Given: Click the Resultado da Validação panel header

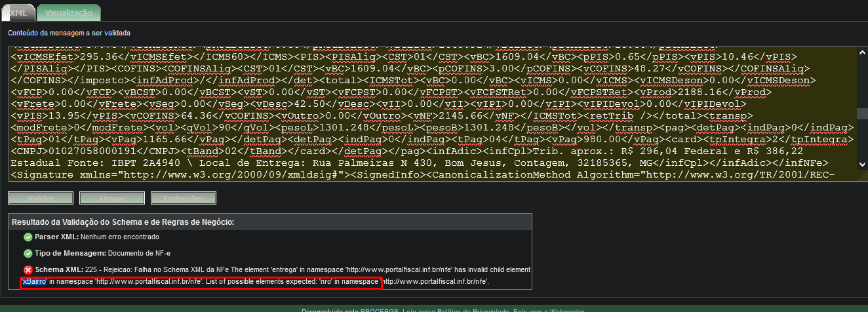Looking at the screenshot, I should (269, 222).
